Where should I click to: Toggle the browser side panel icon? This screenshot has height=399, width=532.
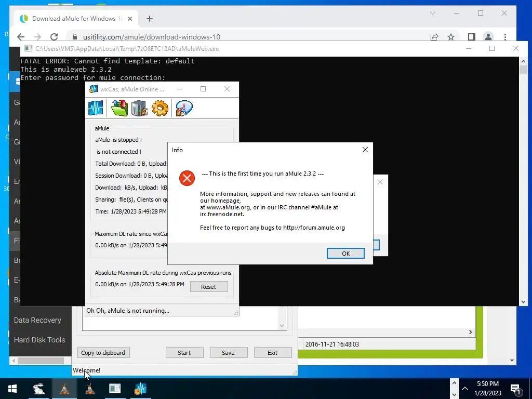tap(471, 37)
